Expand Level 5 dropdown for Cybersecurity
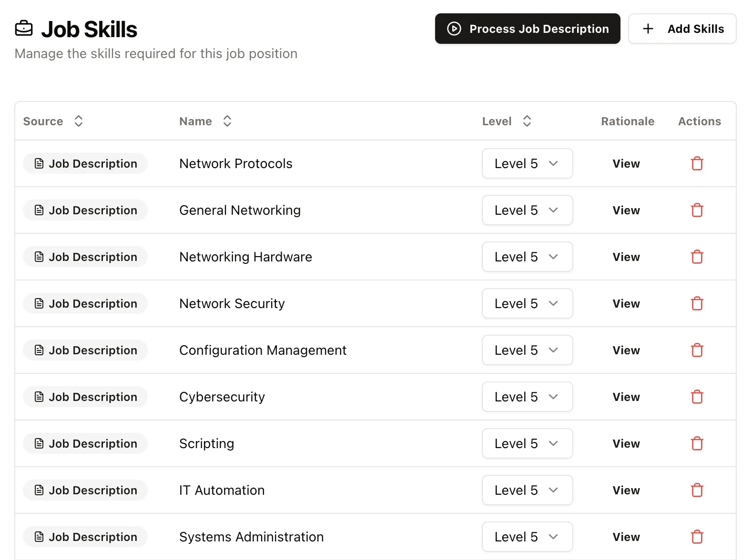This screenshot has width=752, height=560. (x=527, y=397)
